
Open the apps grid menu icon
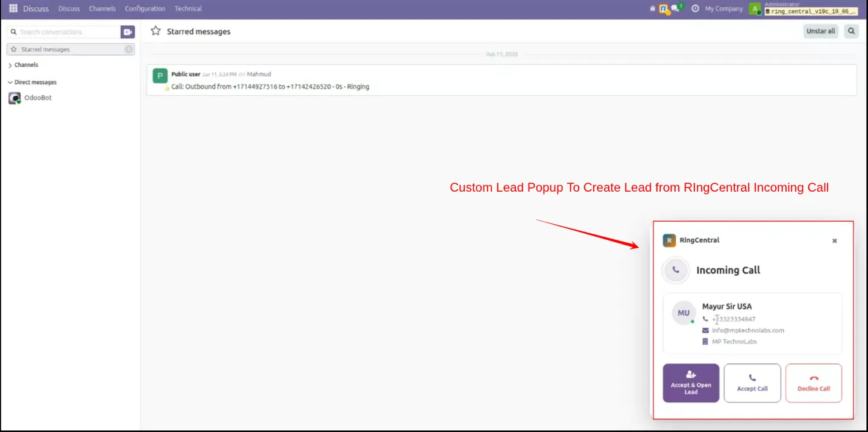(x=13, y=8)
